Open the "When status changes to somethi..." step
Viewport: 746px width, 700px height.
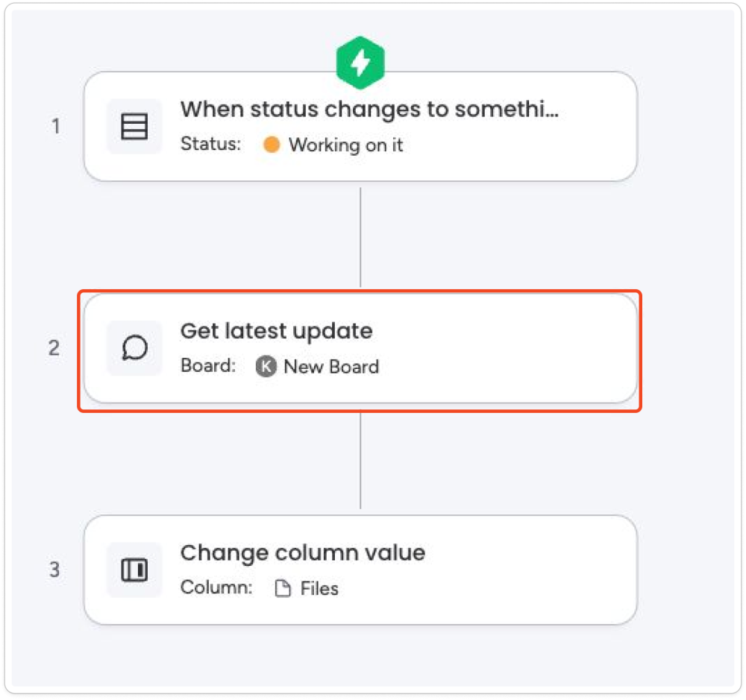(x=369, y=110)
